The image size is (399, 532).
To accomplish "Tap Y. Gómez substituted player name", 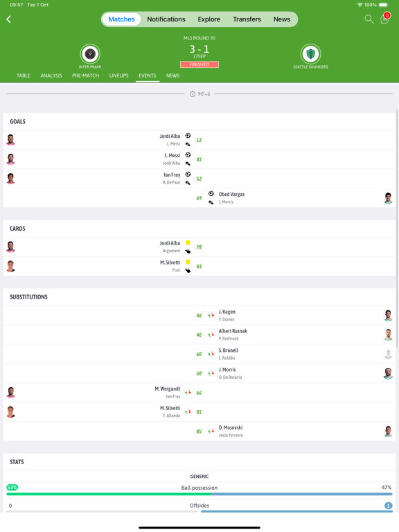I will click(x=227, y=319).
